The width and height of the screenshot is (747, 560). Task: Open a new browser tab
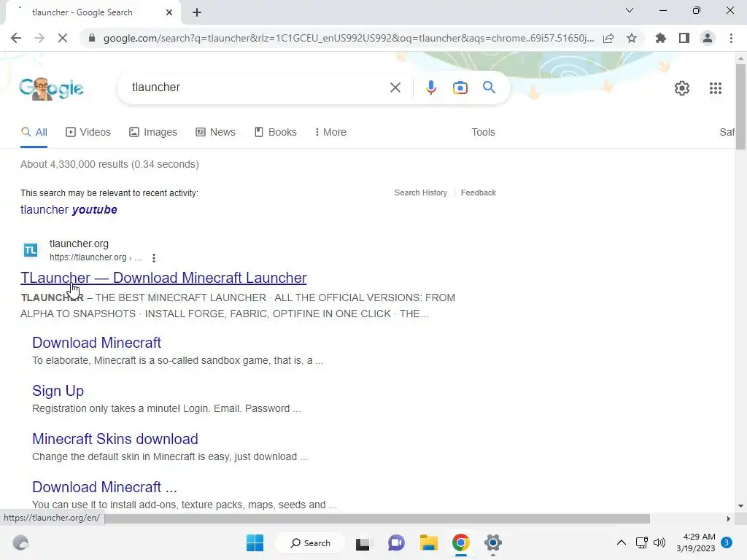click(x=197, y=12)
